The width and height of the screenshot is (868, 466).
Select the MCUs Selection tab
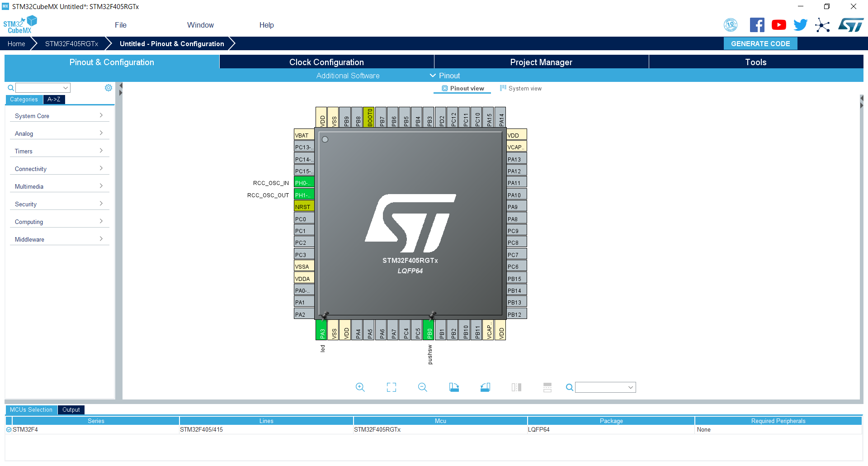[x=31, y=410]
